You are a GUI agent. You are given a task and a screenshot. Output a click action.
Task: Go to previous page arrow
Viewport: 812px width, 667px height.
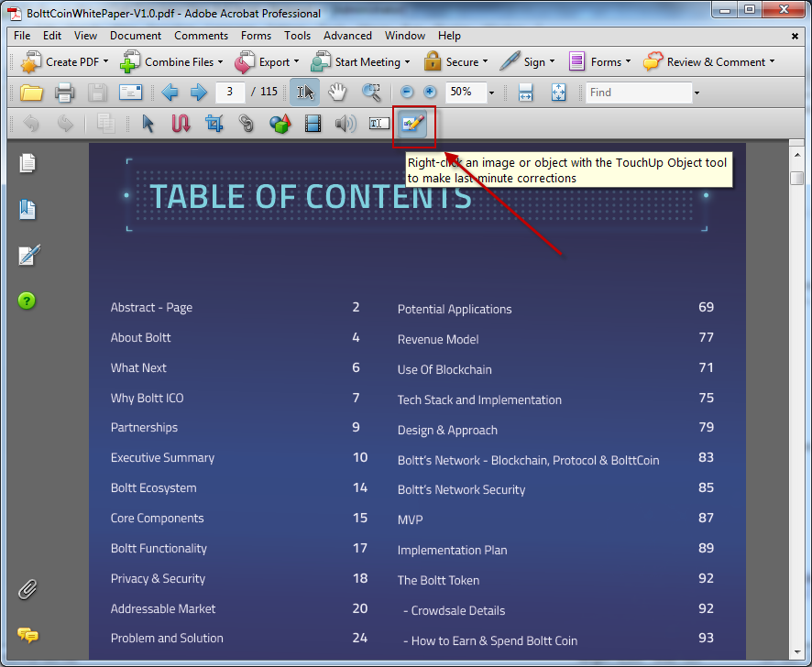[170, 93]
